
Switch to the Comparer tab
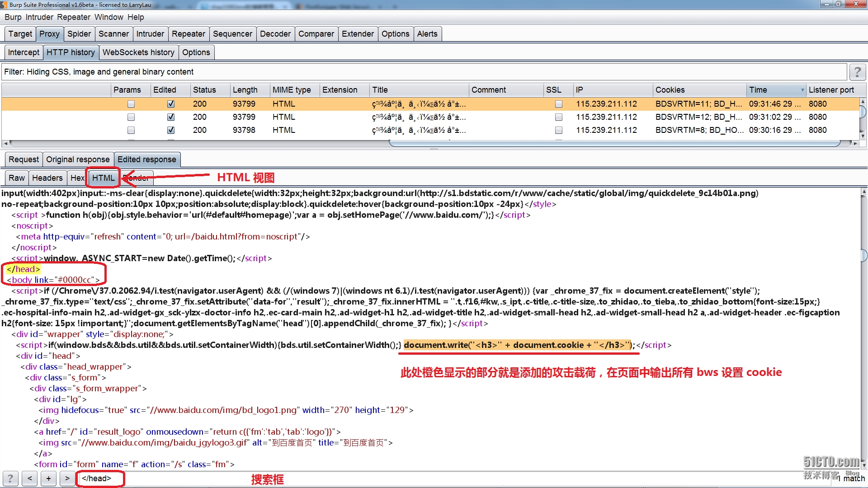[316, 34]
